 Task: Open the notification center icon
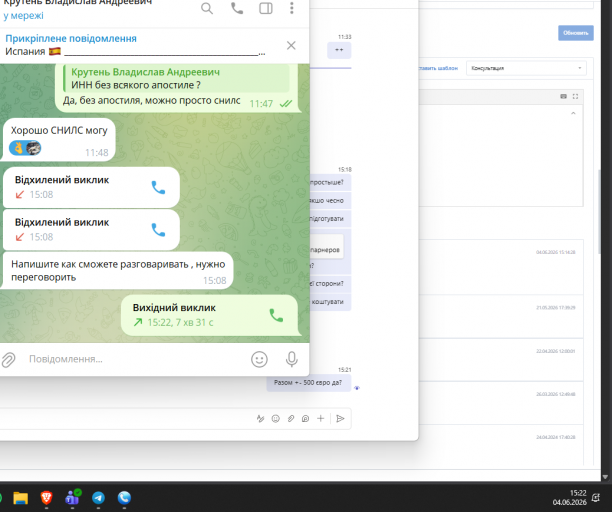[596, 498]
